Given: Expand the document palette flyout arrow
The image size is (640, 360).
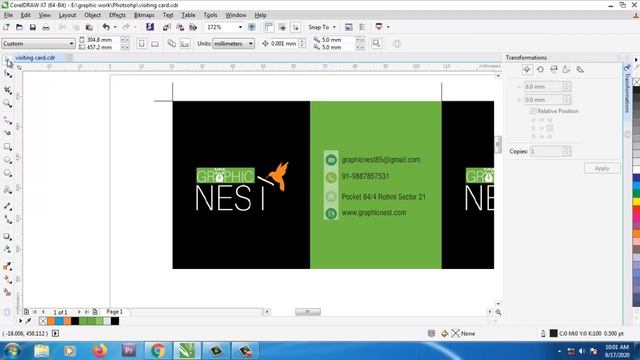Looking at the screenshot, I should [x=20, y=321].
